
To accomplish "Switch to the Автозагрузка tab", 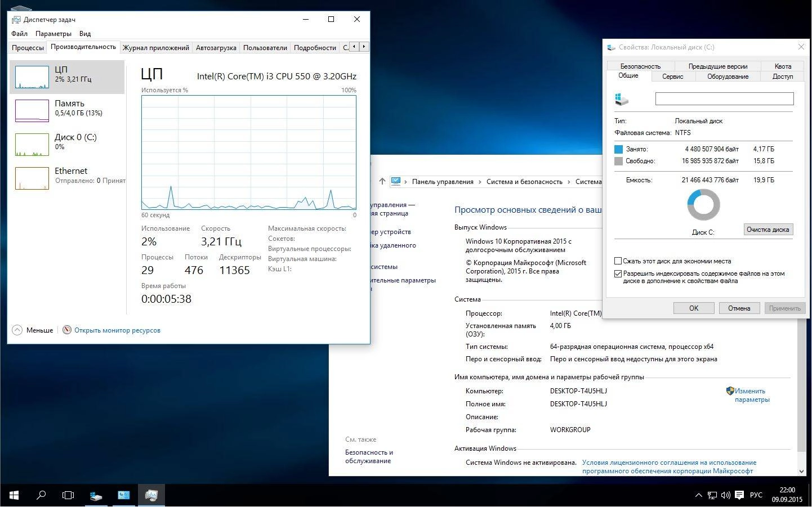I will tap(216, 48).
